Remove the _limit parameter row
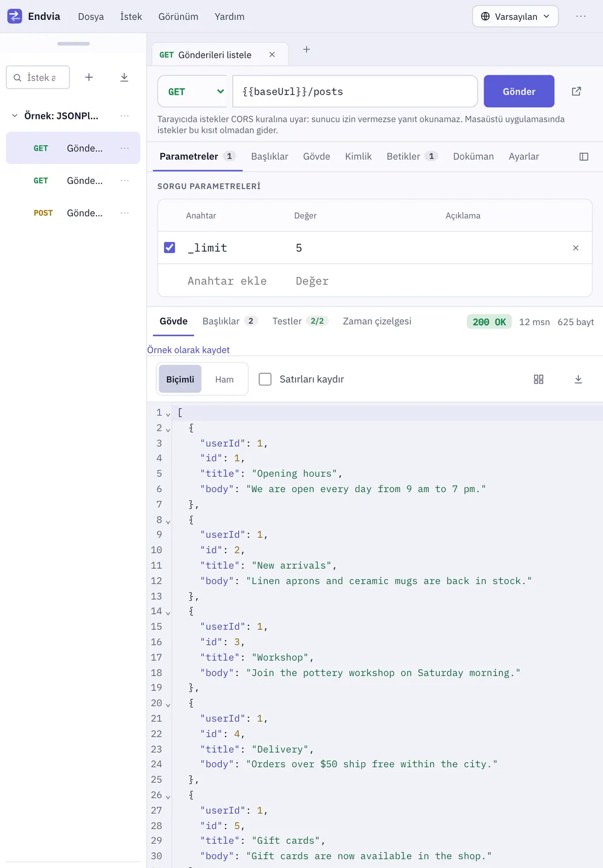 576,248
